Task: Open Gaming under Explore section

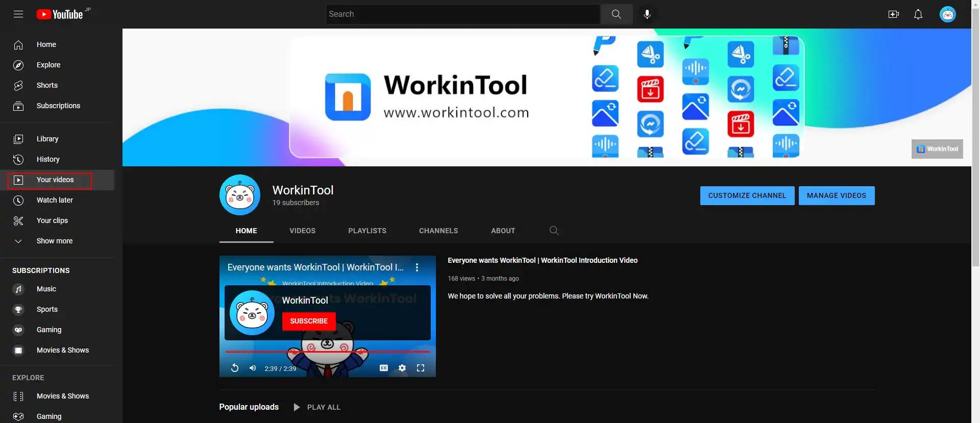Action: click(x=57, y=416)
